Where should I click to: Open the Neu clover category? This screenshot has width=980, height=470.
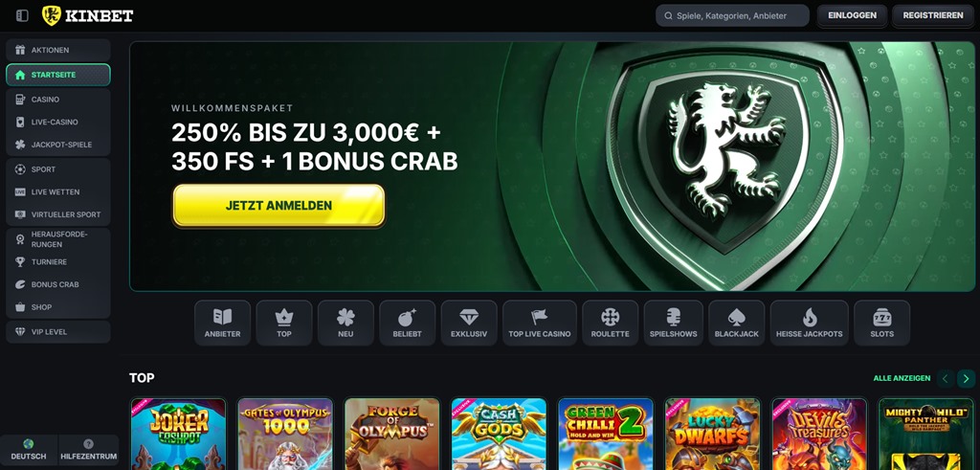[x=345, y=323]
